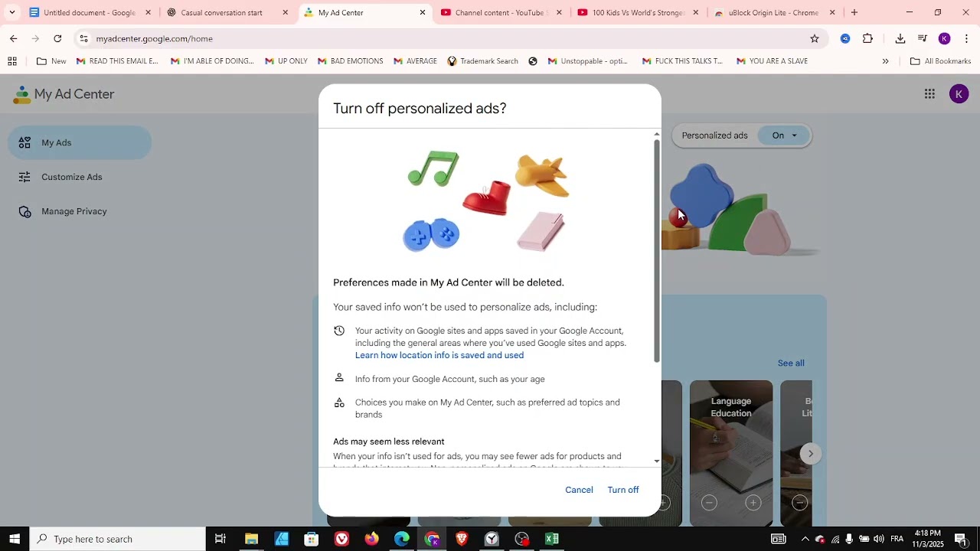The width and height of the screenshot is (980, 551).
Task: Switch to uBlock Origin Lite tab
Action: [773, 12]
